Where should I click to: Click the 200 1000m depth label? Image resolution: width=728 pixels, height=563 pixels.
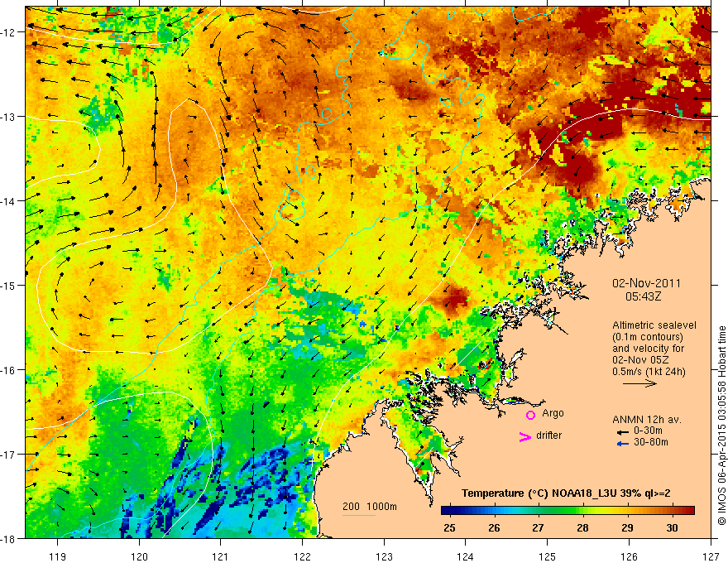click(x=370, y=507)
